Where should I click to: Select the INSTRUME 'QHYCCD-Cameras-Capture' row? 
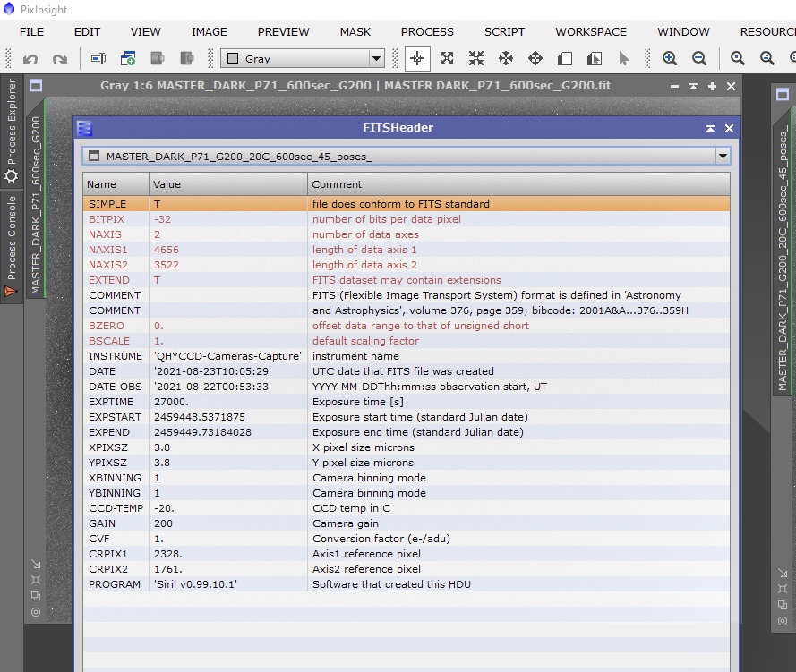click(407, 356)
